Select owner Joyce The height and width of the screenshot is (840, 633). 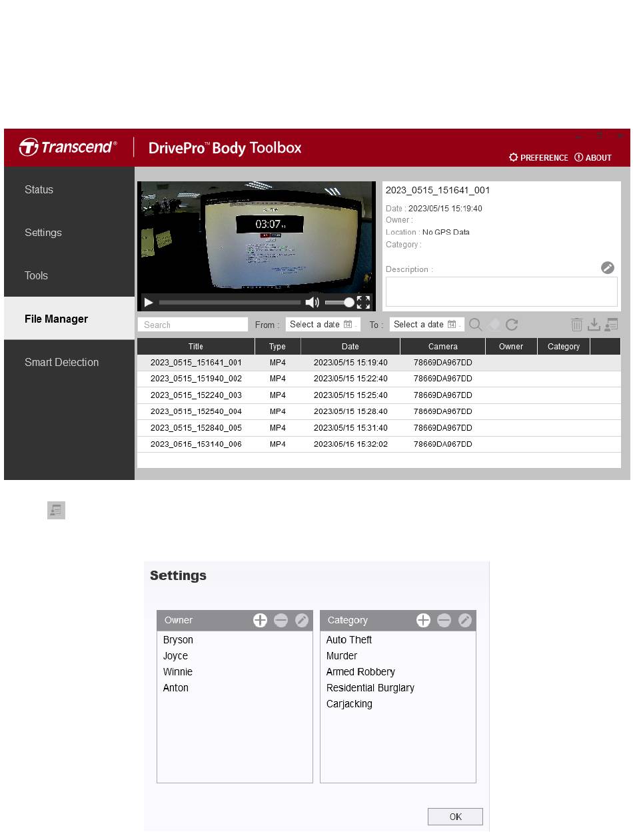click(x=176, y=656)
